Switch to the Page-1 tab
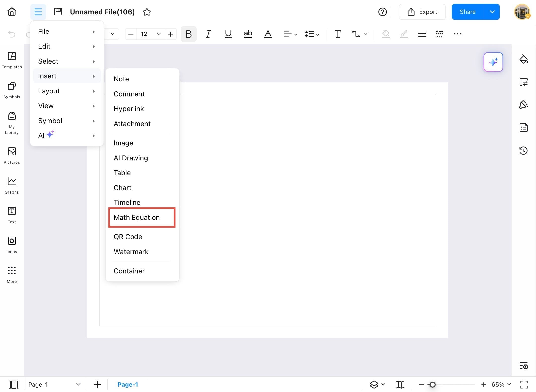 pos(128,384)
